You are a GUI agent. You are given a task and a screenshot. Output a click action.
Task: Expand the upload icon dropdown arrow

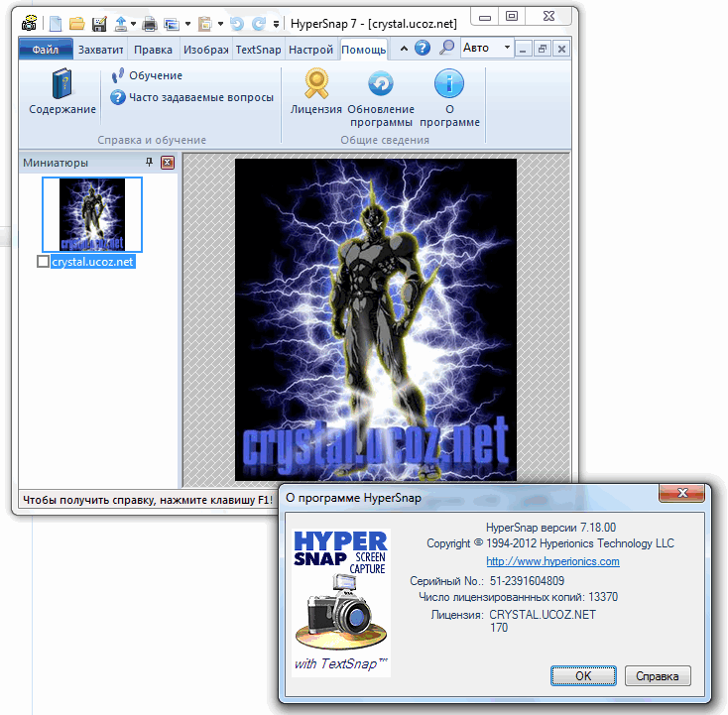click(x=133, y=24)
